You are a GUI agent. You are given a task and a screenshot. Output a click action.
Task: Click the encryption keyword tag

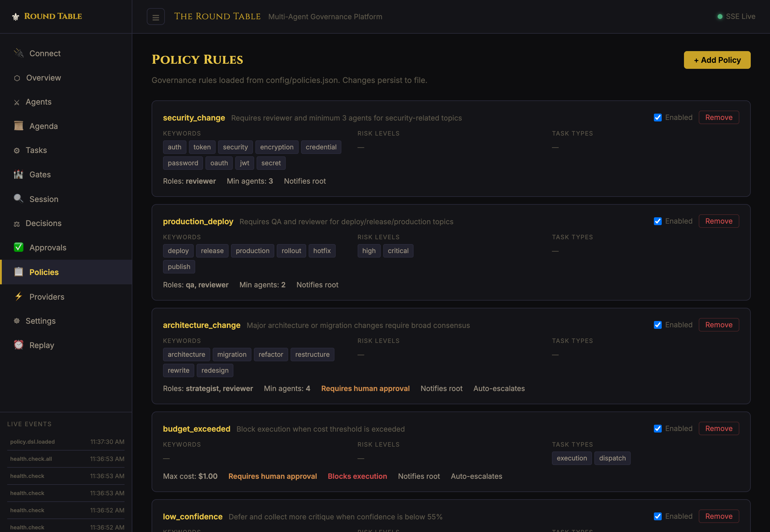(x=277, y=147)
